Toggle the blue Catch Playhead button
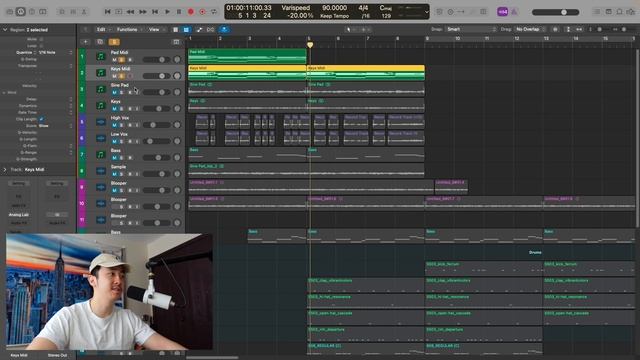 [x=224, y=29]
